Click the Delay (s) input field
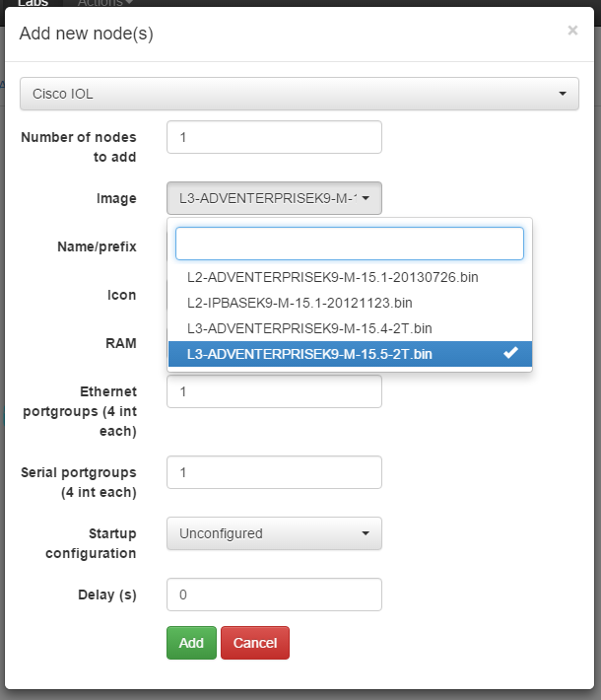601x700 pixels. click(275, 595)
